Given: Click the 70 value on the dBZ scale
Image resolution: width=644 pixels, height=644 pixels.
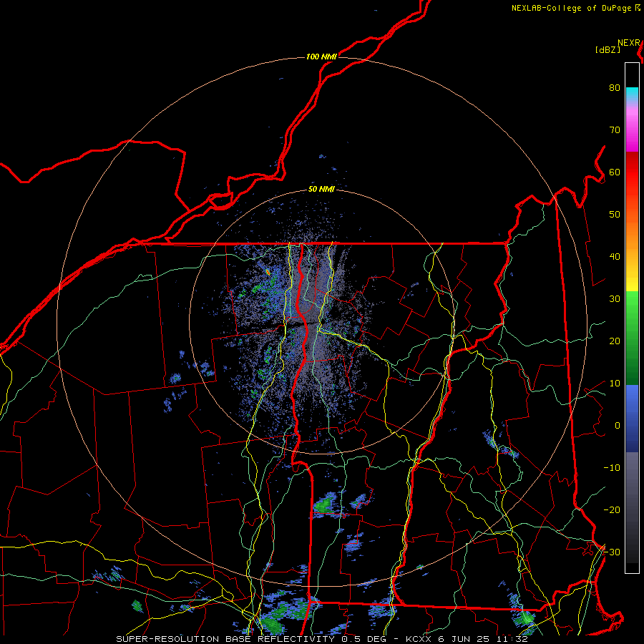Looking at the screenshot, I should [x=615, y=130].
